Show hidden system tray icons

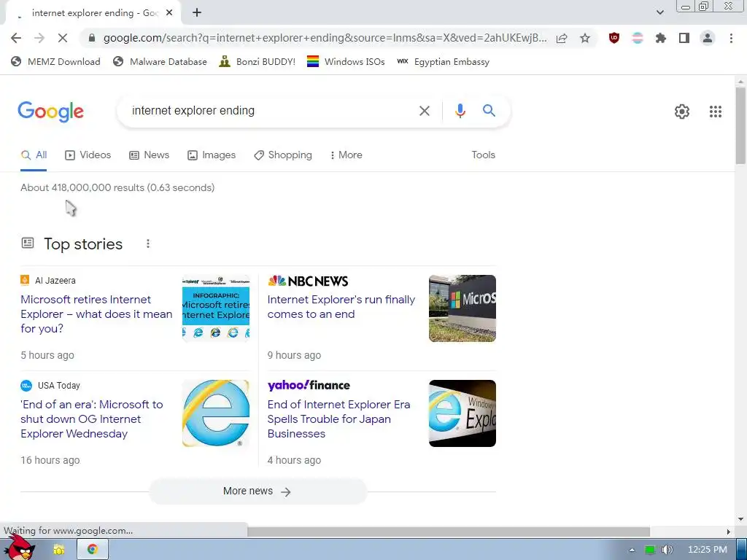632,550
